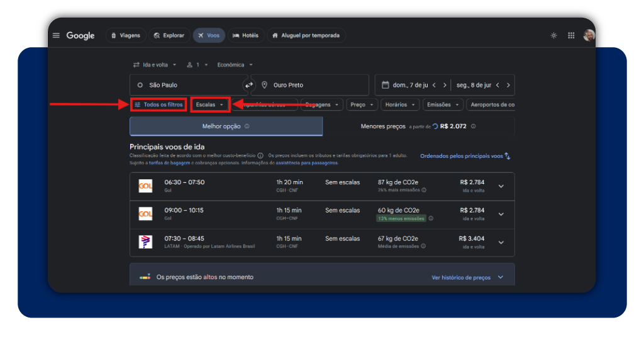Click São Paulo origin field

click(x=189, y=85)
